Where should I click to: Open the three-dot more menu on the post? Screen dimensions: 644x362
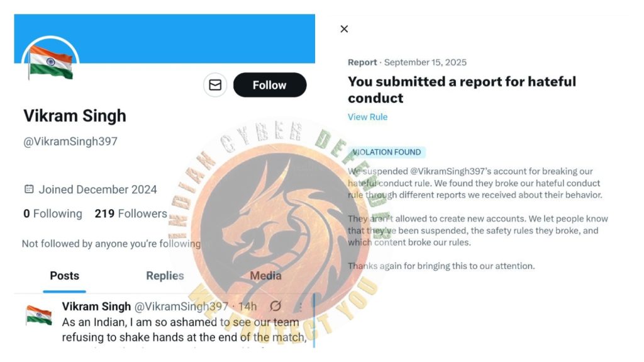tap(300, 307)
